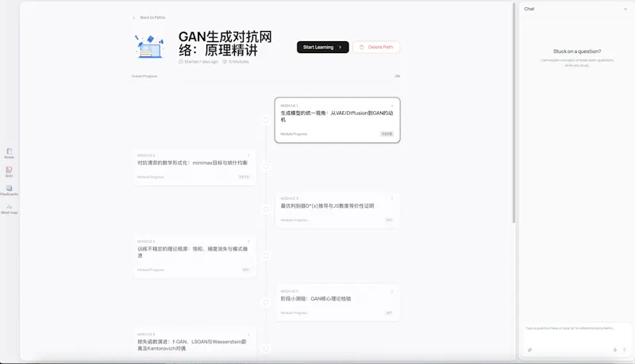This screenshot has height=364, width=635.
Task: Expand Module 2 card chevron
Action: click(x=248, y=155)
